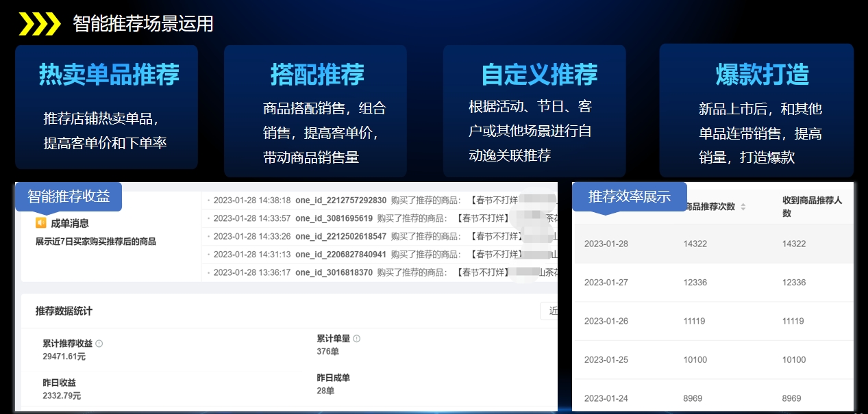The width and height of the screenshot is (868, 414).
Task: Click info icon next to 累计单量
Action: click(356, 339)
